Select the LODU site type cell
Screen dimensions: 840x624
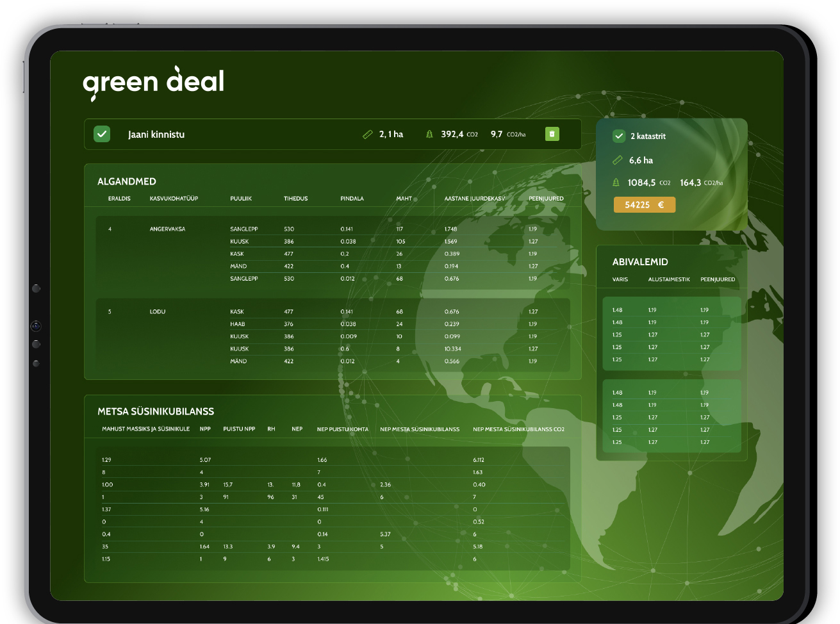tap(158, 311)
